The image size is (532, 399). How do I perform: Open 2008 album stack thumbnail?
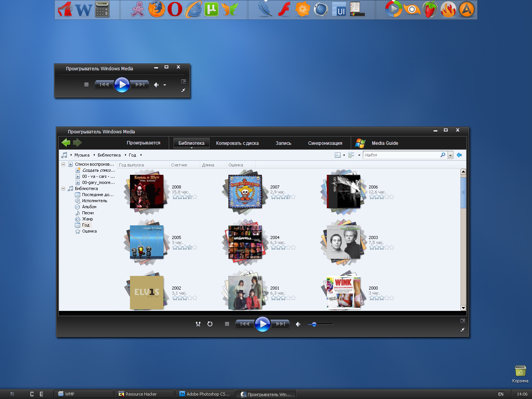pyautogui.click(x=147, y=192)
